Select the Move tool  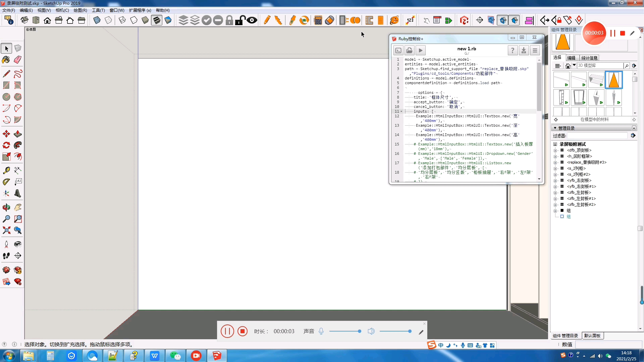point(6,134)
